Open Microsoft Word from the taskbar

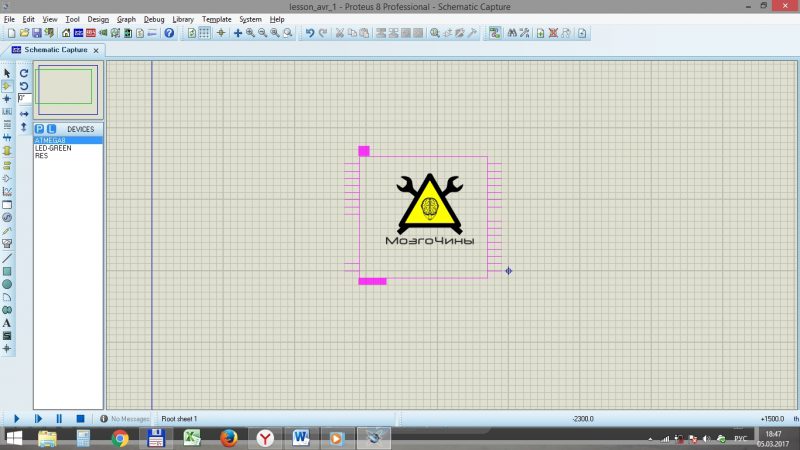tap(301, 438)
